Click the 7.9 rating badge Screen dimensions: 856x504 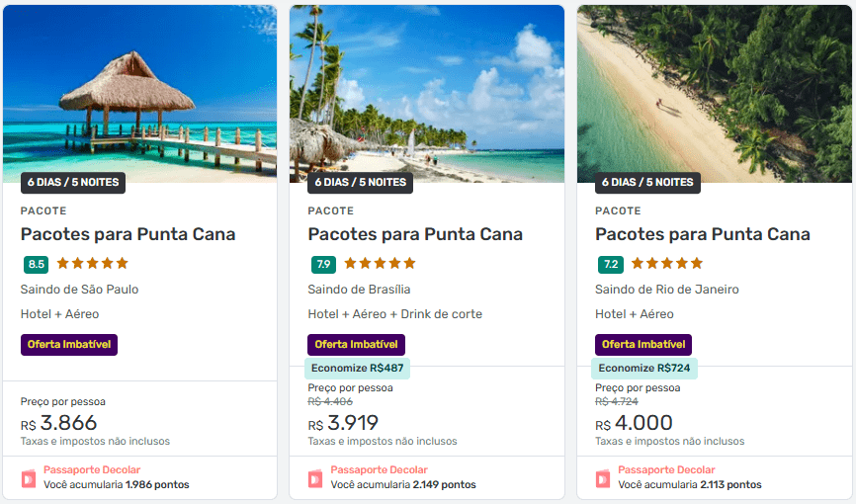[323, 265]
